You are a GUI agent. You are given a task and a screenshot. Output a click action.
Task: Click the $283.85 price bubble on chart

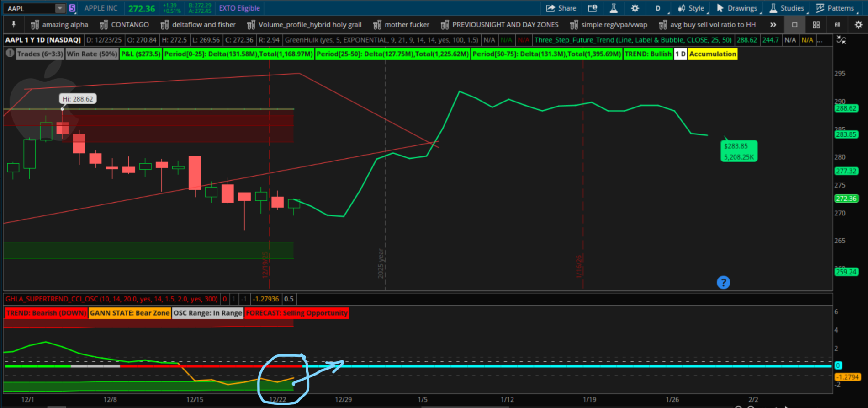pyautogui.click(x=738, y=151)
